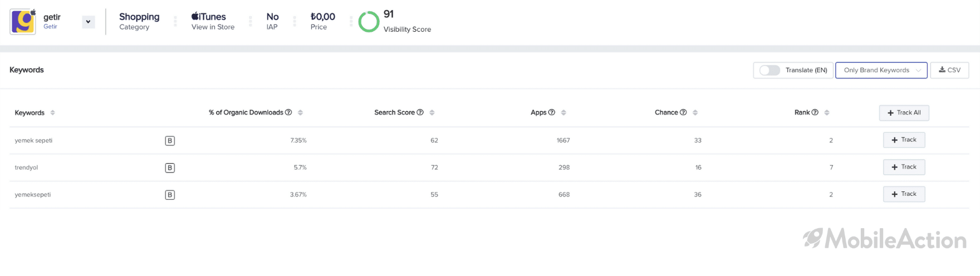Track the yemek sepeti keyword
Image resolution: width=980 pixels, height=276 pixels.
click(x=904, y=140)
